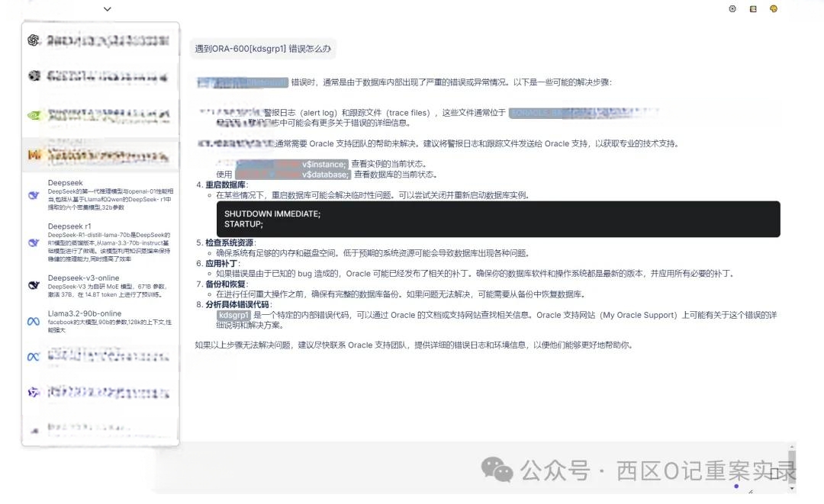The image size is (824, 504).
Task: Click the scroll-up arrow of input scrollbar
Action: click(792, 447)
